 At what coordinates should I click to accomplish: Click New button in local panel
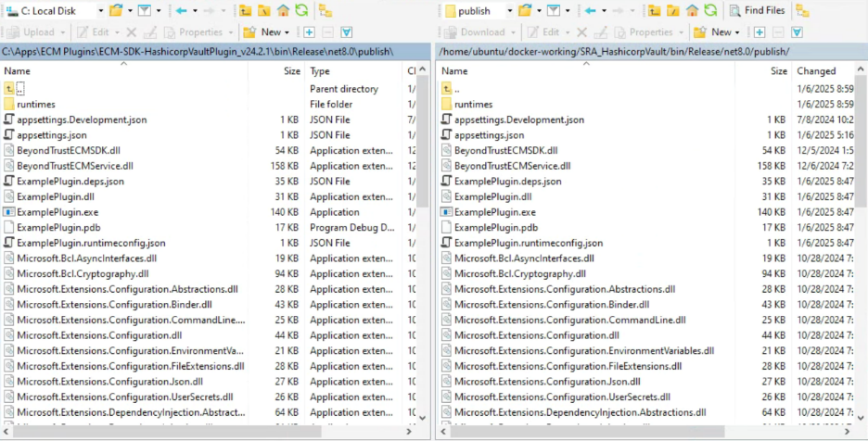click(266, 32)
